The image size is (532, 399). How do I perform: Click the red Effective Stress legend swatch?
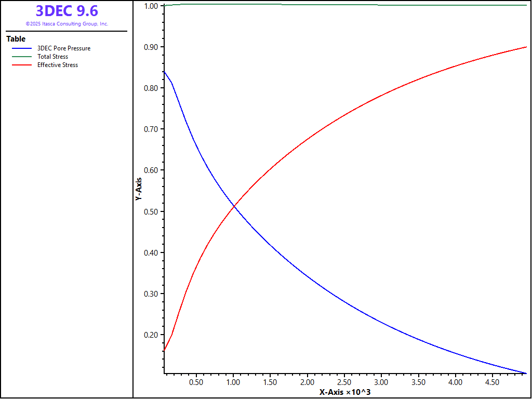[22, 65]
